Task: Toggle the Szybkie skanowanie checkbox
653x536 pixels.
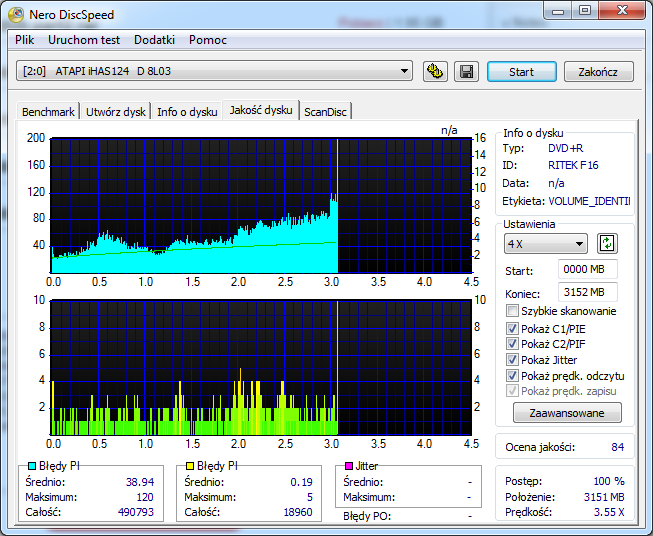Action: coord(512,311)
